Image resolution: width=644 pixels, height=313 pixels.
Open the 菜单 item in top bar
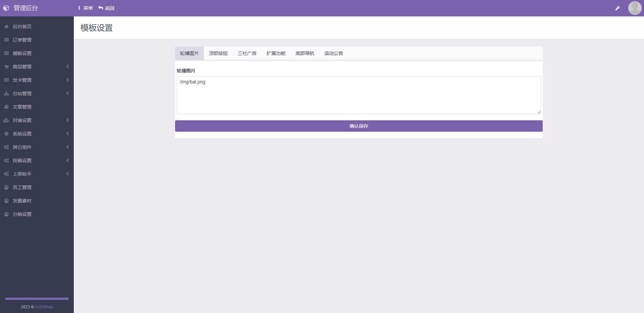click(85, 8)
